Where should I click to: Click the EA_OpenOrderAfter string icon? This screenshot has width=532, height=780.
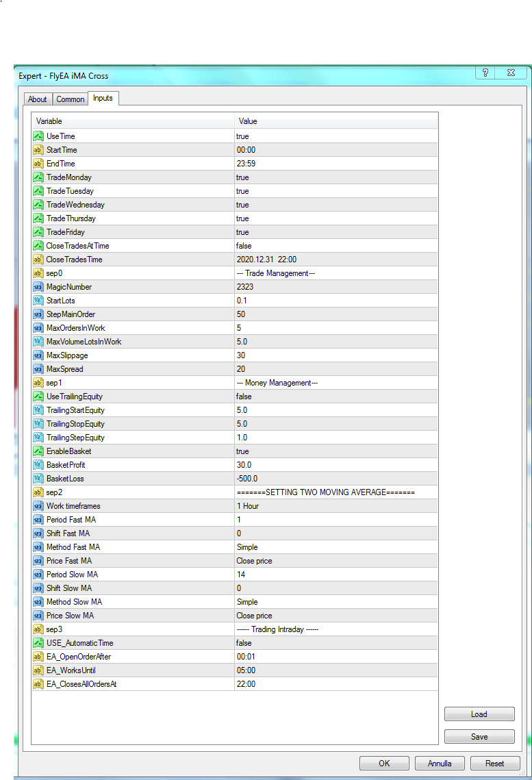(x=38, y=656)
